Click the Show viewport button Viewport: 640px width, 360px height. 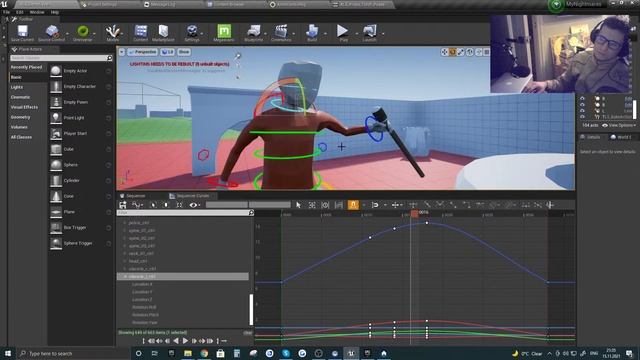[184, 52]
